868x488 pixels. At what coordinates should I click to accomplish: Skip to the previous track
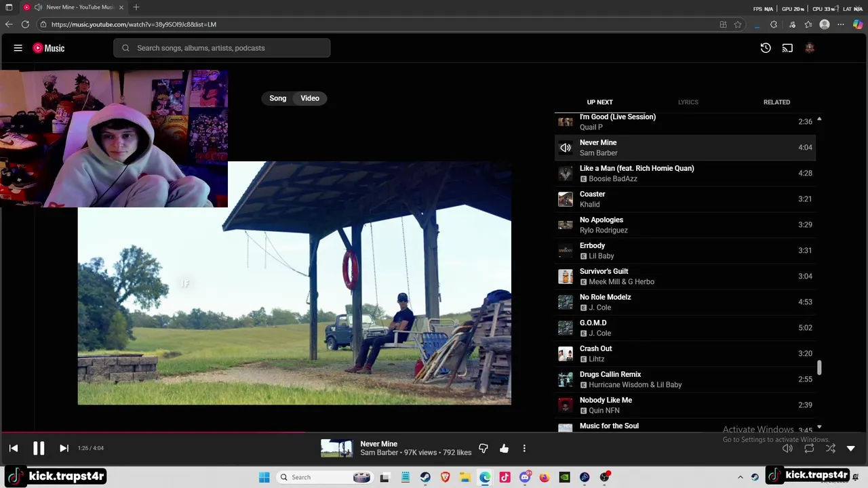pyautogui.click(x=14, y=448)
